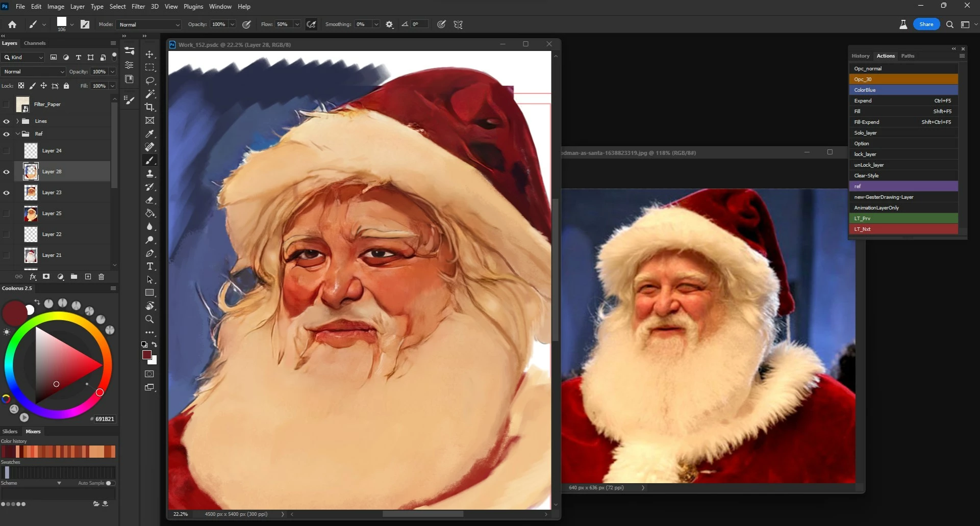
Task: Select the Move tool
Action: pyautogui.click(x=149, y=55)
